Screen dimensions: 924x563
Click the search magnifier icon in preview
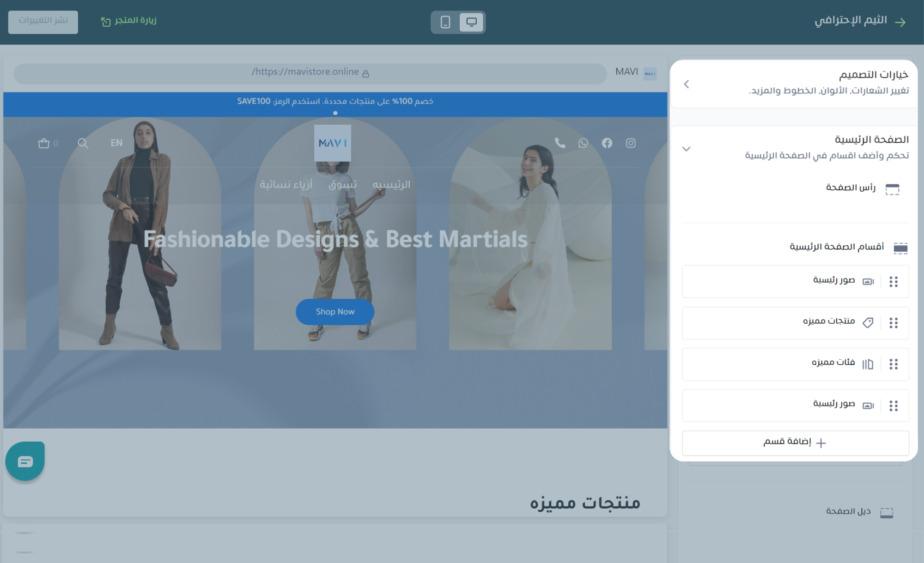83,143
